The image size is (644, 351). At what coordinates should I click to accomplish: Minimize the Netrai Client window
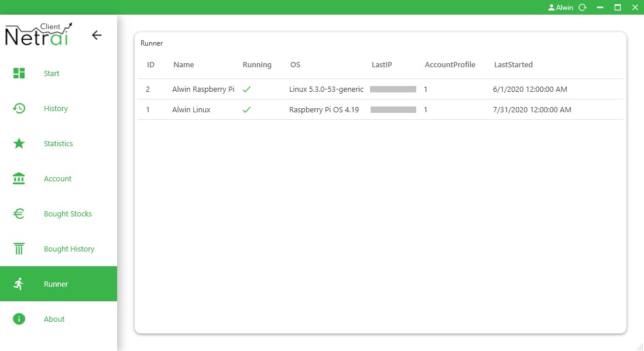pyautogui.click(x=600, y=8)
